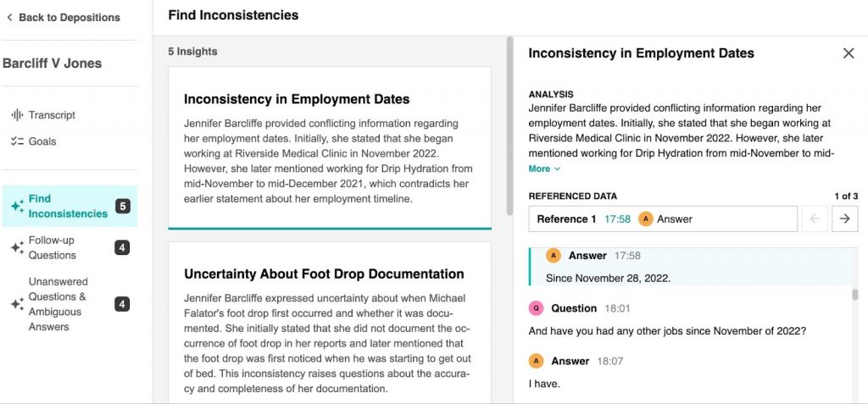Click the Back to Depositions chevron icon

tap(9, 18)
